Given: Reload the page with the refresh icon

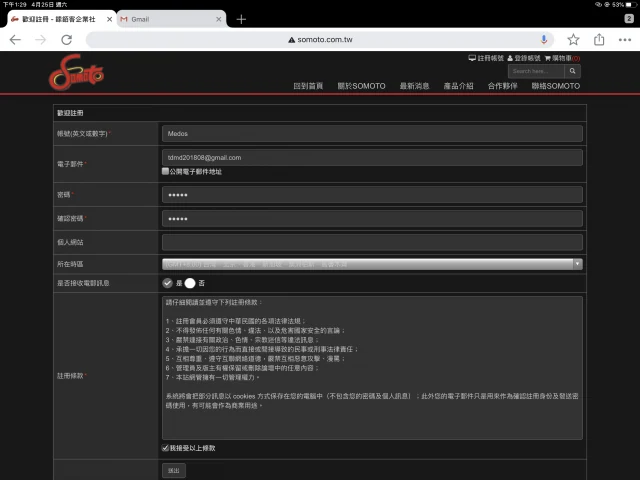Looking at the screenshot, I should 67,40.
